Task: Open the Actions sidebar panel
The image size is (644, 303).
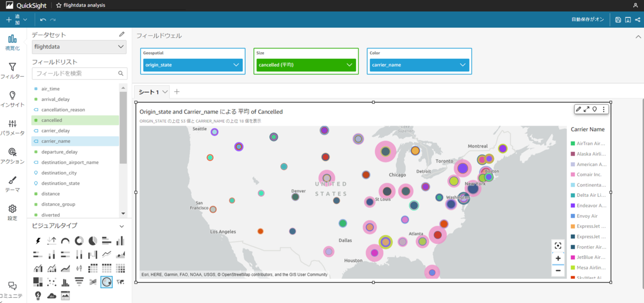Action: coord(12,156)
